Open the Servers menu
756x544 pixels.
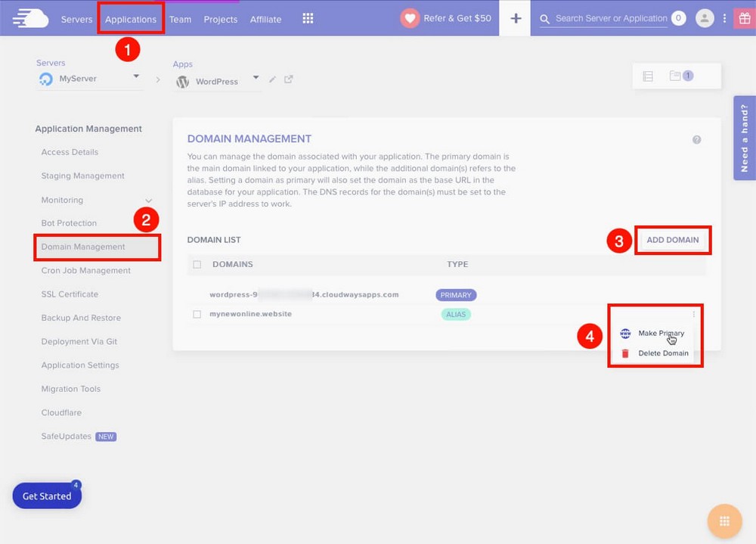pos(76,20)
